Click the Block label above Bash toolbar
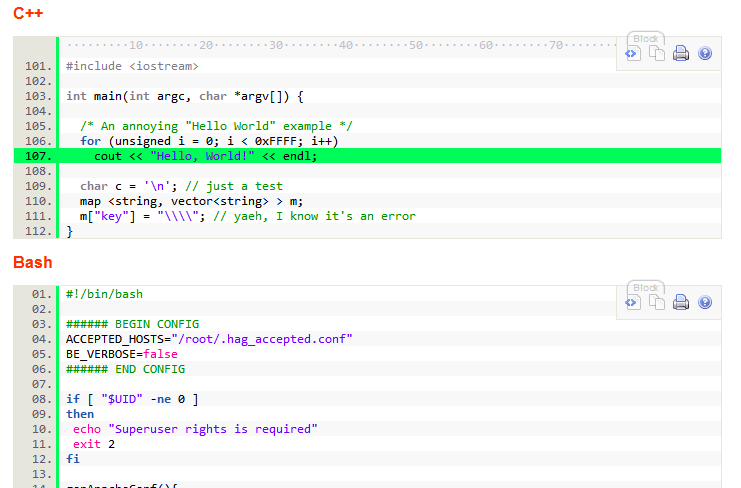 pyautogui.click(x=646, y=288)
